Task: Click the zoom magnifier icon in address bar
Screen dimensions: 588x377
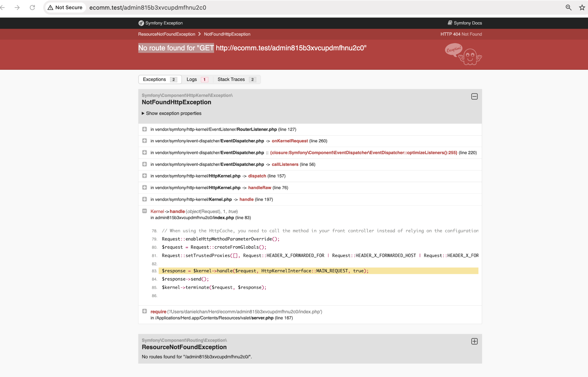Action: coord(568,7)
